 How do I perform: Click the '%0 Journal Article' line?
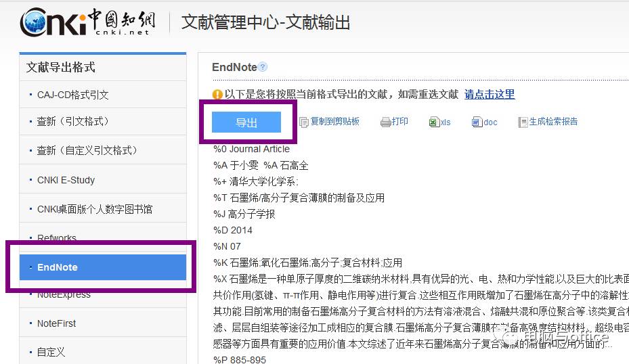251,149
